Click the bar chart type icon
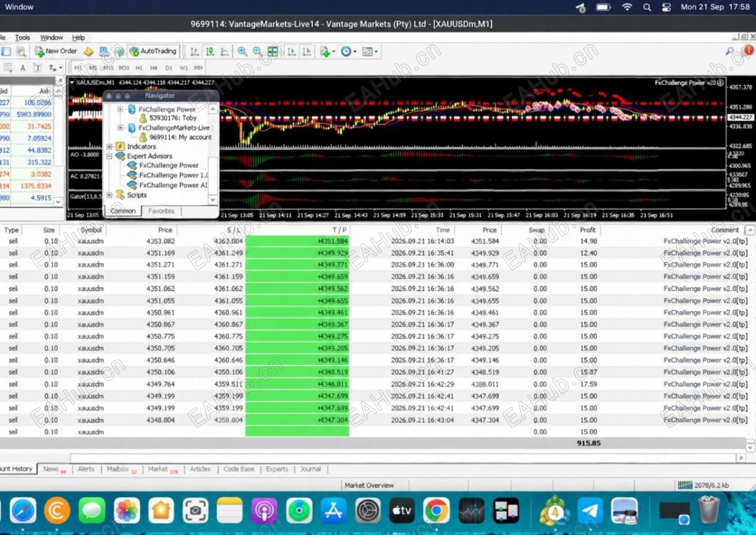Image resolution: width=756 pixels, height=535 pixels. click(195, 52)
